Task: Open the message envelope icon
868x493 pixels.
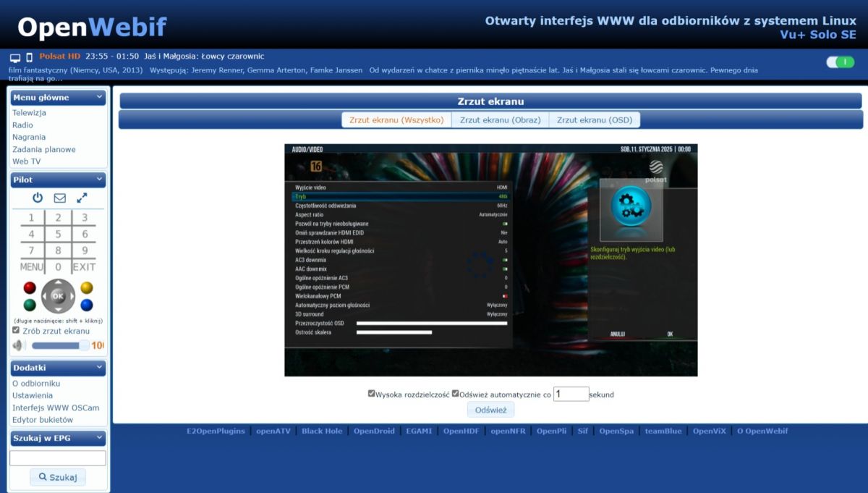Action: [60, 198]
